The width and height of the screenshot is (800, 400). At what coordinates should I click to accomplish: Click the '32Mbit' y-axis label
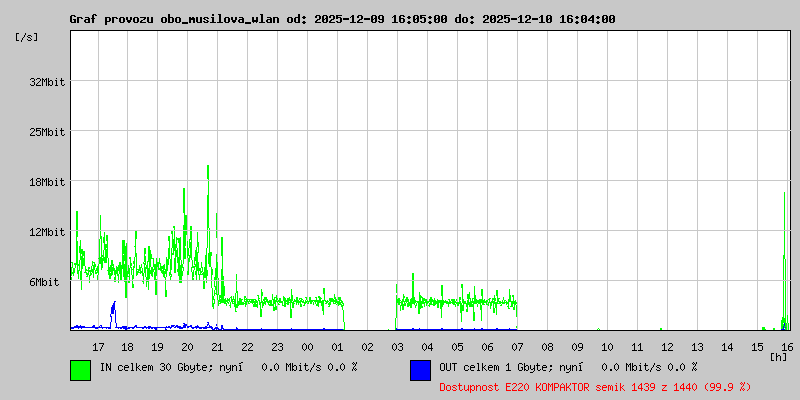point(47,82)
